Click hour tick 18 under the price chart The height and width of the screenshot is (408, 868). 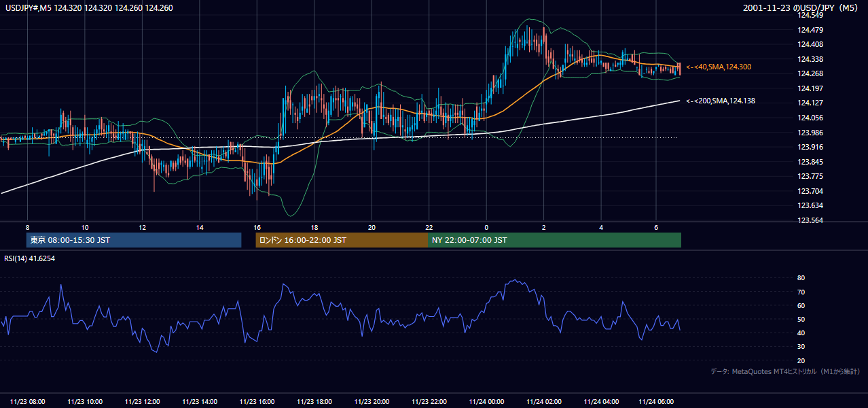pyautogui.click(x=314, y=226)
